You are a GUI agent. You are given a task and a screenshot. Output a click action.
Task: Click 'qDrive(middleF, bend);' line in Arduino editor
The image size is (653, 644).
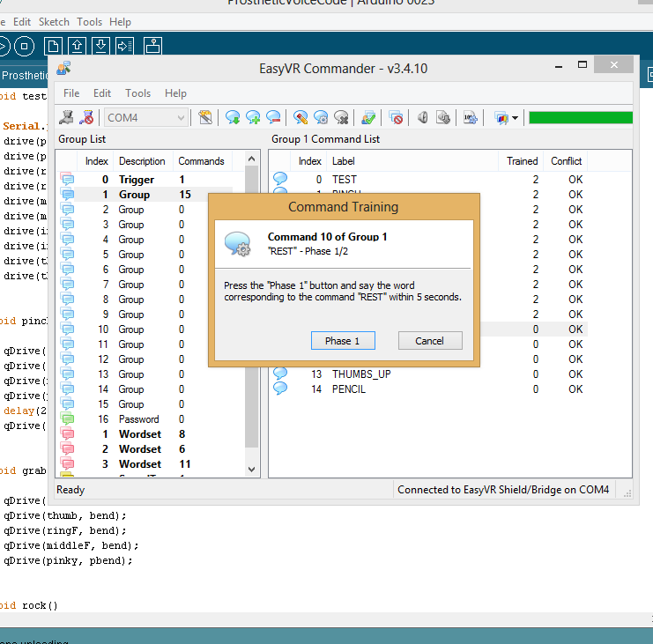click(x=70, y=545)
